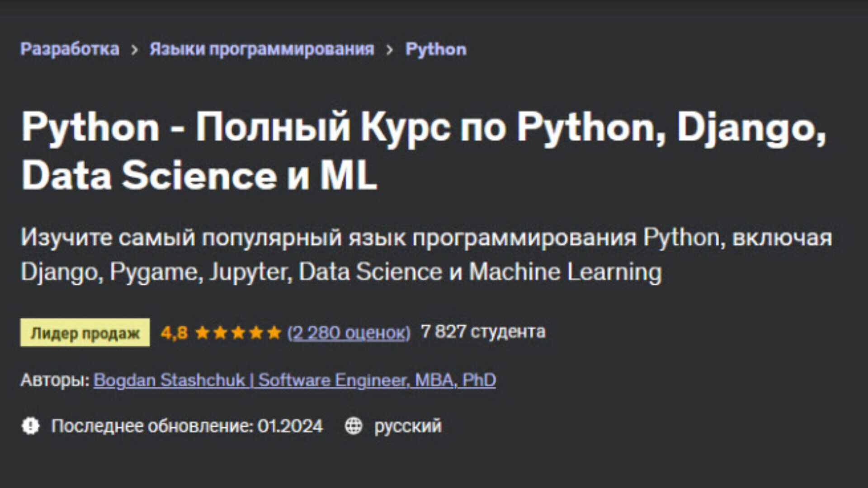
Task: Click the русский language label
Action: pyautogui.click(x=408, y=426)
